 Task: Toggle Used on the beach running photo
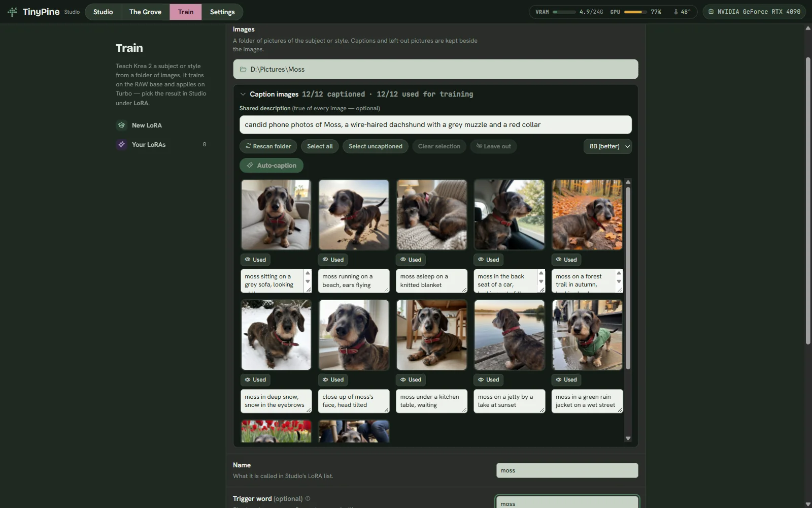pyautogui.click(x=333, y=260)
